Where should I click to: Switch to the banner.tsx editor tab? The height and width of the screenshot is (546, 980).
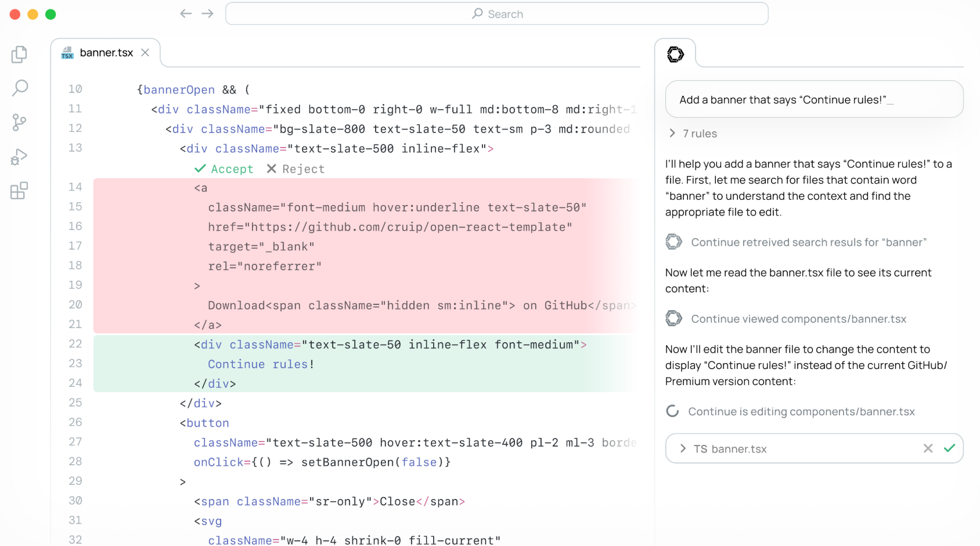click(x=106, y=53)
